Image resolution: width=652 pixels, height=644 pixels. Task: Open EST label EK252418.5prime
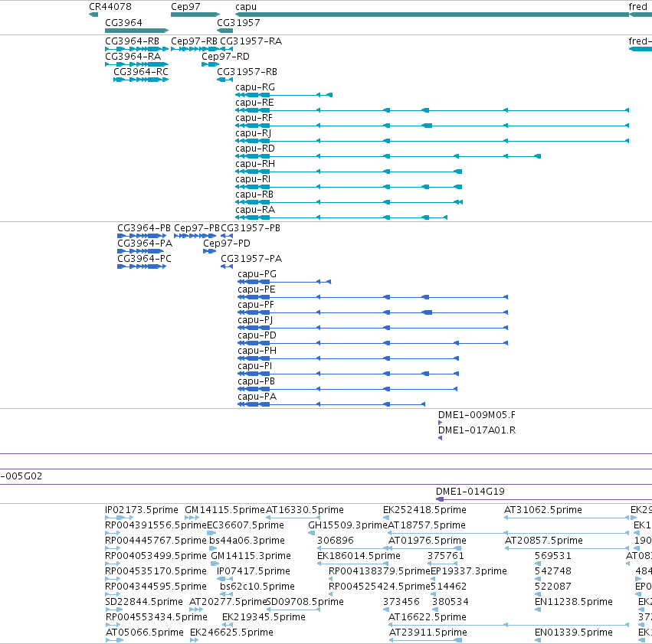[424, 510]
